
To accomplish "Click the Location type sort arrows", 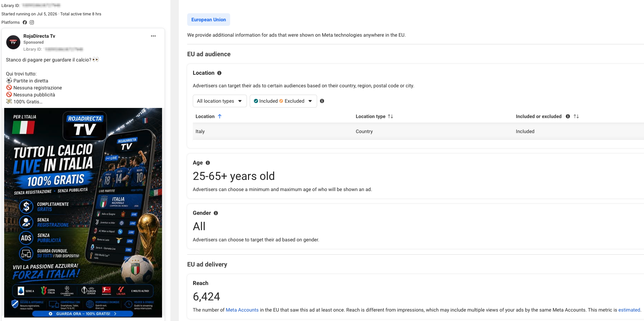I will [x=390, y=116].
